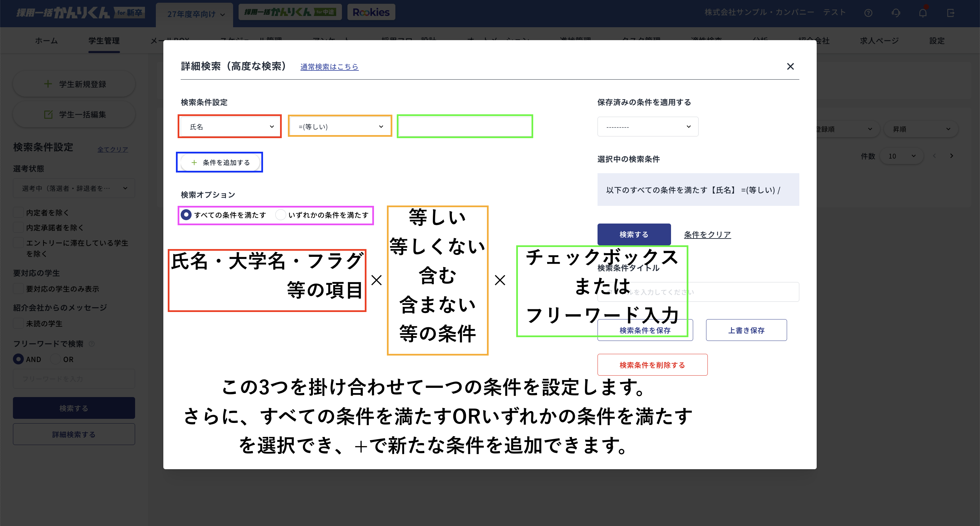This screenshot has height=526, width=980.
Task: Click the edit icon on 学生一括編集
Action: (x=48, y=114)
